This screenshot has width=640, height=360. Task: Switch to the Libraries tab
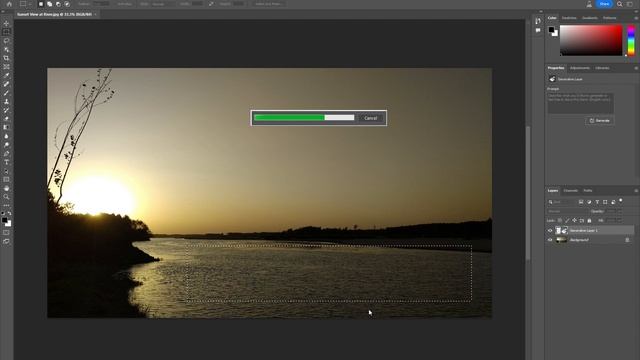pyautogui.click(x=602, y=68)
